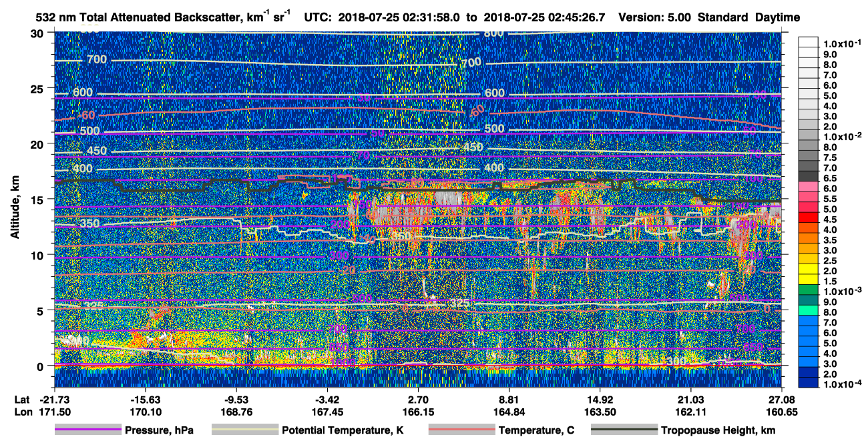
Task: Click latitude value '21.03'
Action: click(690, 399)
